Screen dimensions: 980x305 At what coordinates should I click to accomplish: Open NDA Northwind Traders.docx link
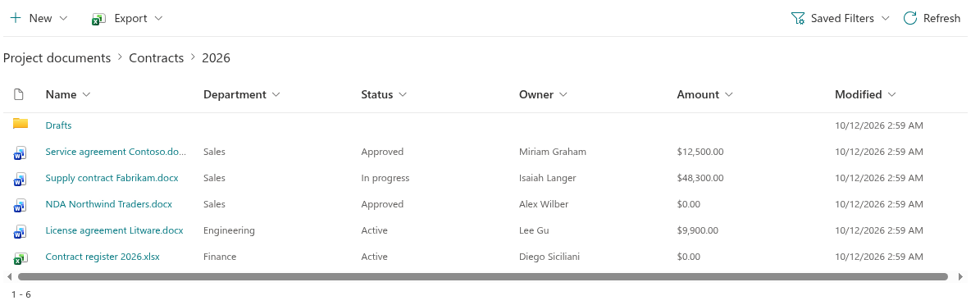109,204
